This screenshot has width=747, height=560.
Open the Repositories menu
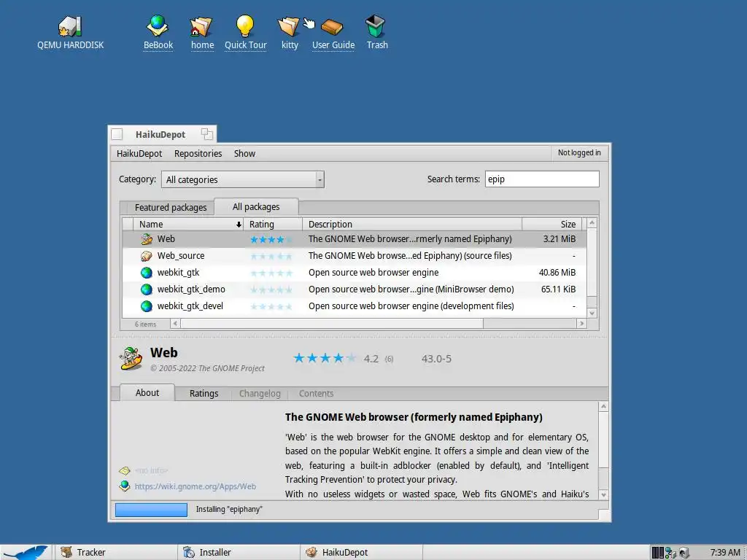click(198, 153)
